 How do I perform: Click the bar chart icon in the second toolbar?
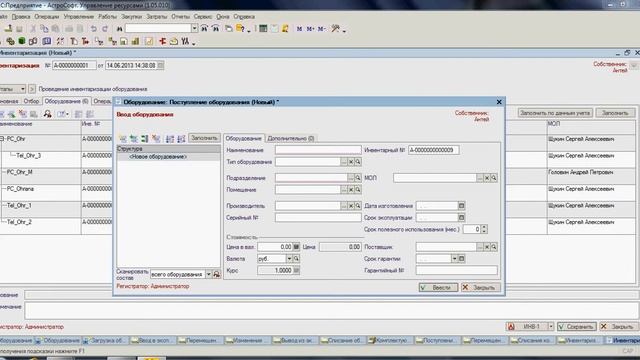coord(136,41)
